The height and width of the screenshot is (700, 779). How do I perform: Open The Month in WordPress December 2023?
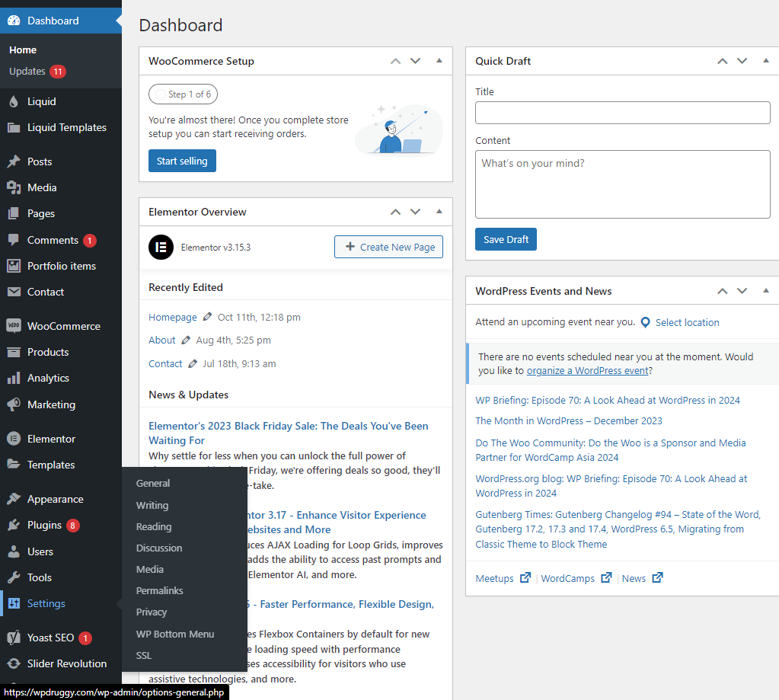[568, 420]
